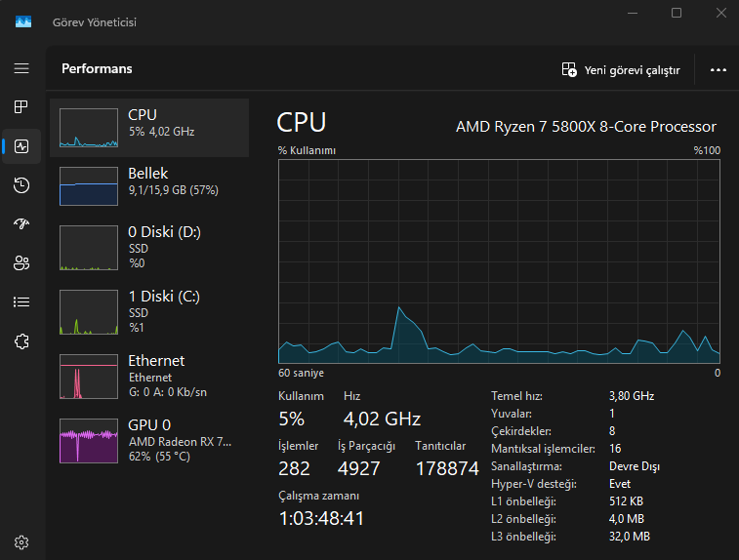Switch to the GPU 0 performance entry
Viewport: 739px width, 560px height.
(149, 440)
